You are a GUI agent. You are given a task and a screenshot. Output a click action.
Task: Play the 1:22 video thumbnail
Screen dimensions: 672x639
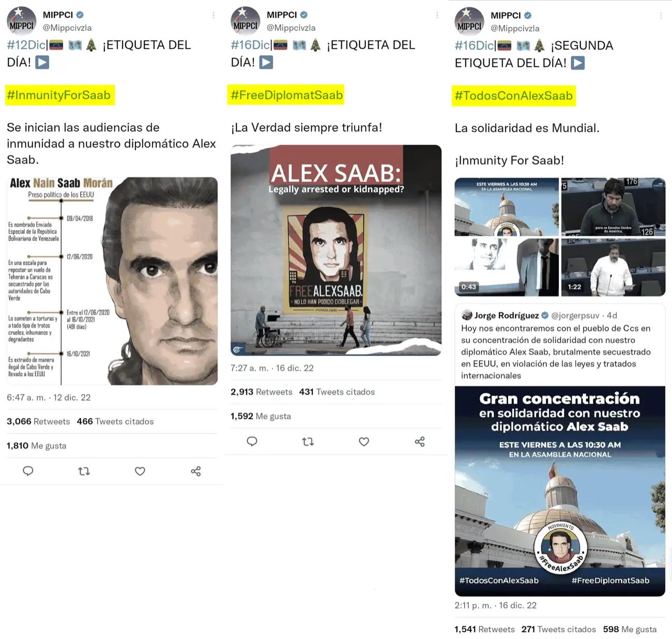613,267
